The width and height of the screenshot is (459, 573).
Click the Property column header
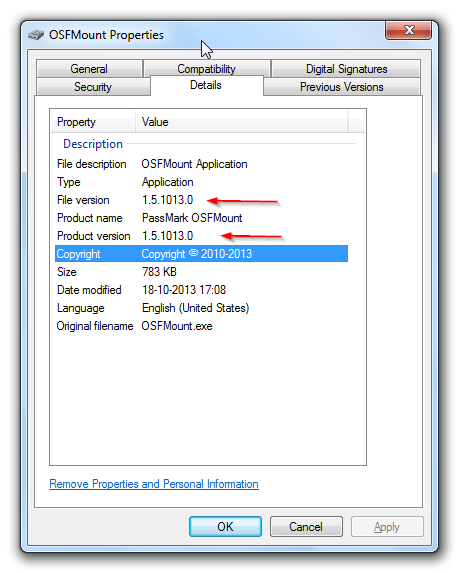coord(93,122)
